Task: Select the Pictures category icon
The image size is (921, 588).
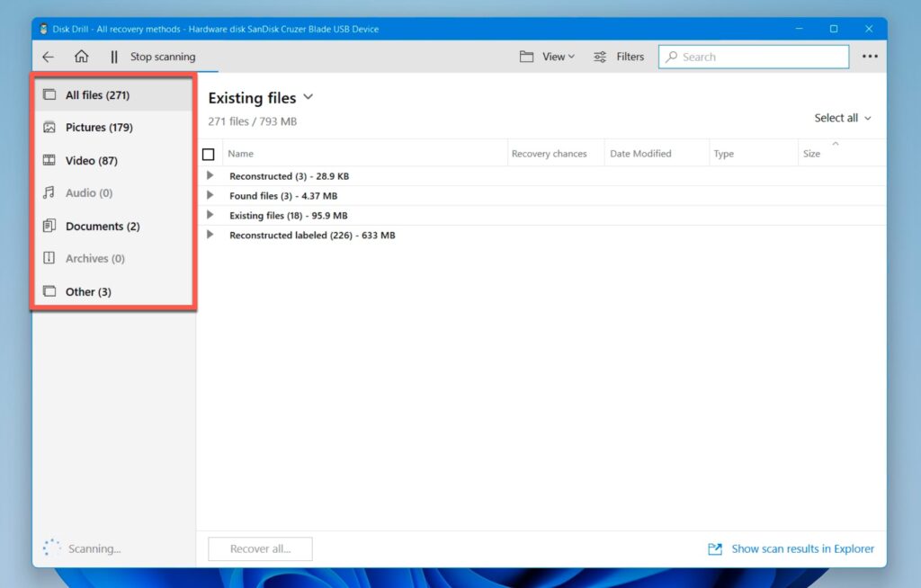Action: pyautogui.click(x=49, y=127)
